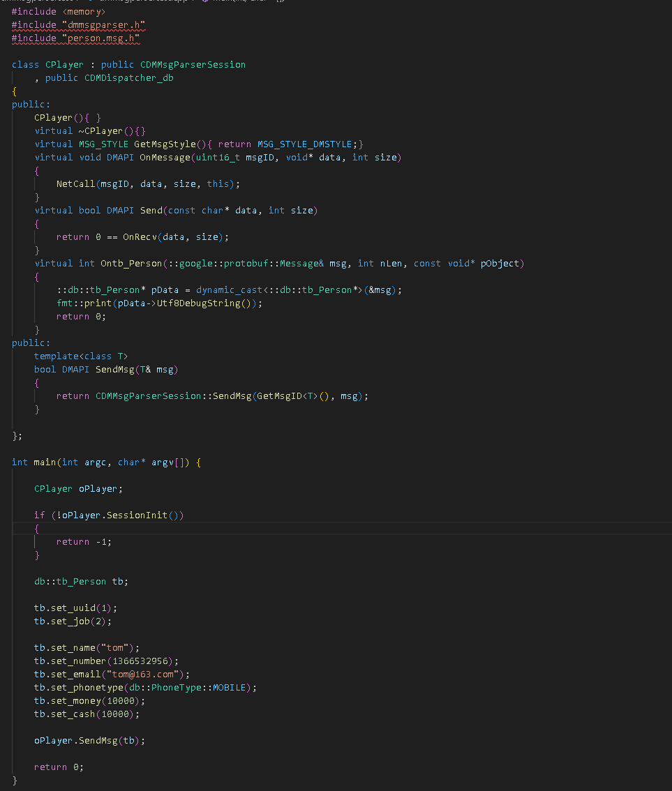The height and width of the screenshot is (791, 672).
Task: Click the Ontb_Person function name
Action: tap(131, 264)
